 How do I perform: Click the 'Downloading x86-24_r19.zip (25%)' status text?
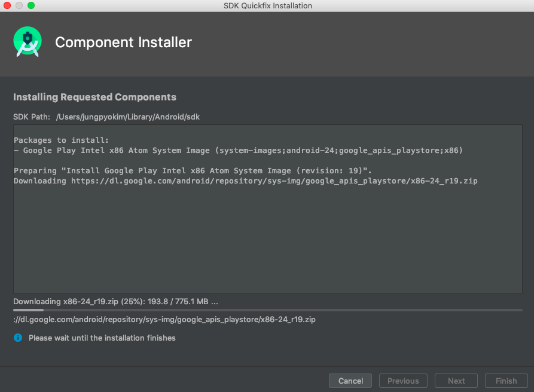pos(115,302)
